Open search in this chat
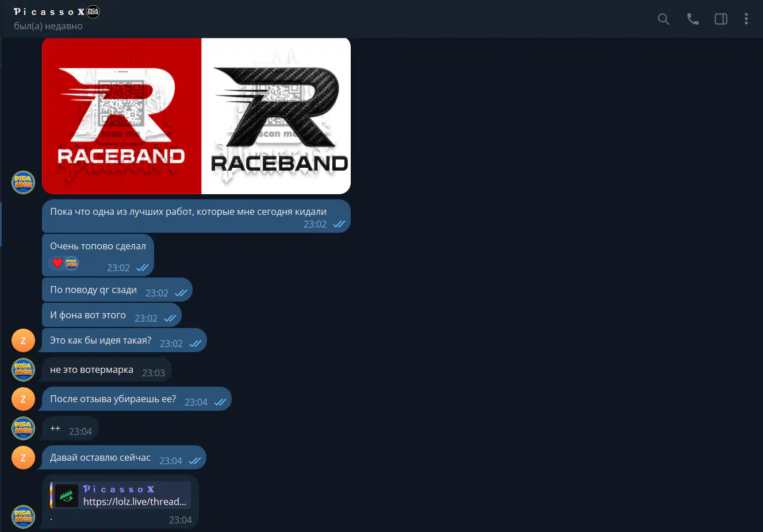This screenshot has width=763, height=532. 664,19
